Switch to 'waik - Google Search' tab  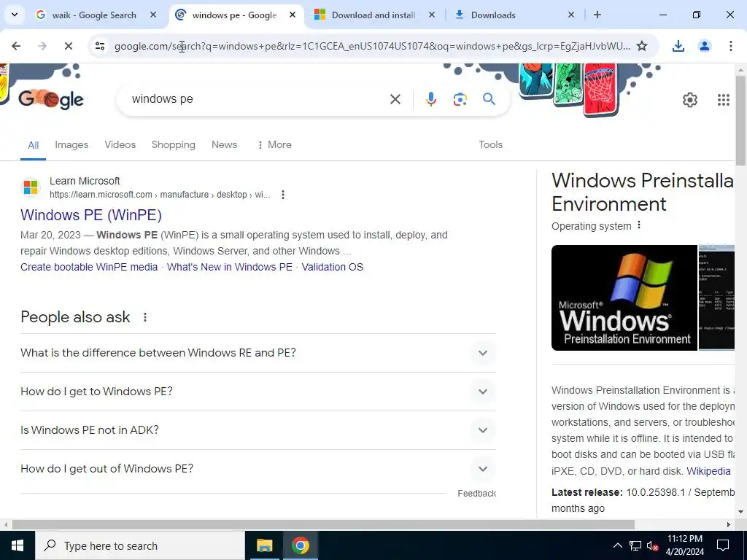tap(94, 15)
